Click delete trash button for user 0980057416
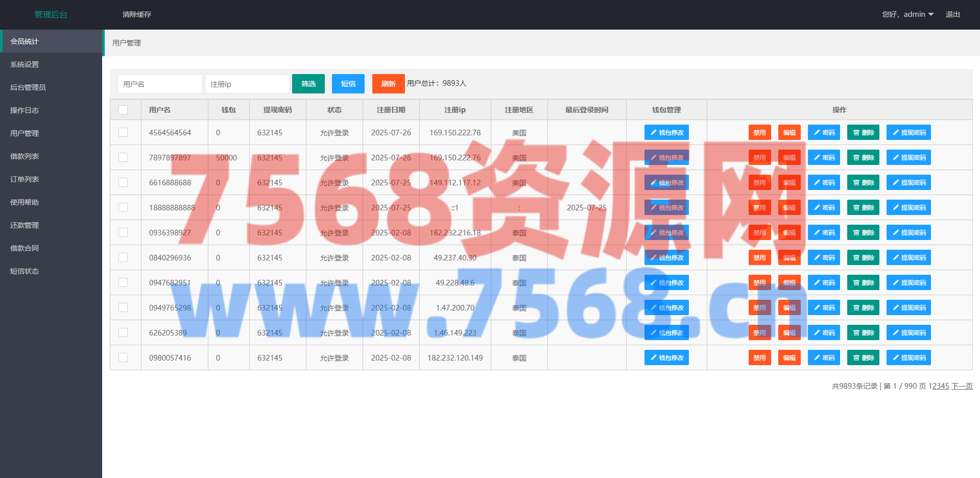 [863, 358]
